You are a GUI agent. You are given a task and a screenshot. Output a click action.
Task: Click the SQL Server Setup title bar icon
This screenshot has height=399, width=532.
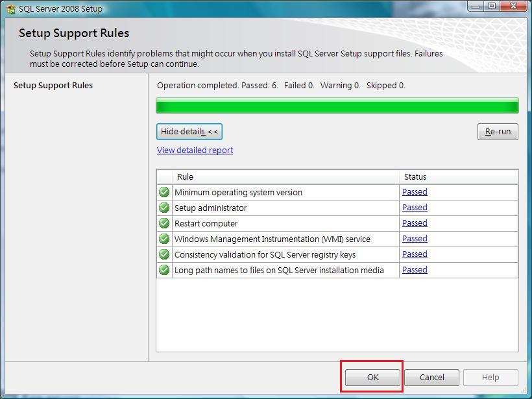[11, 9]
